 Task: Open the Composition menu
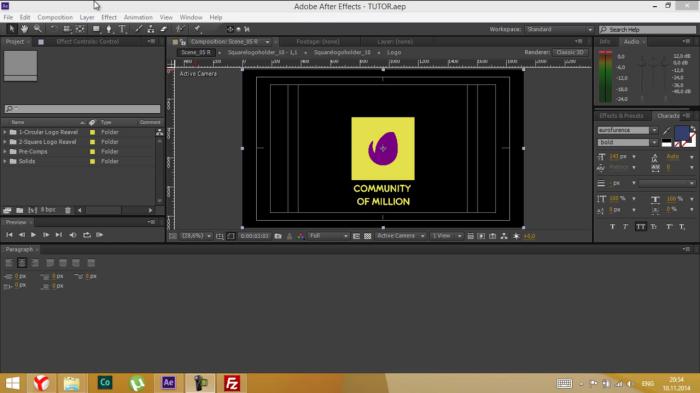click(x=55, y=17)
